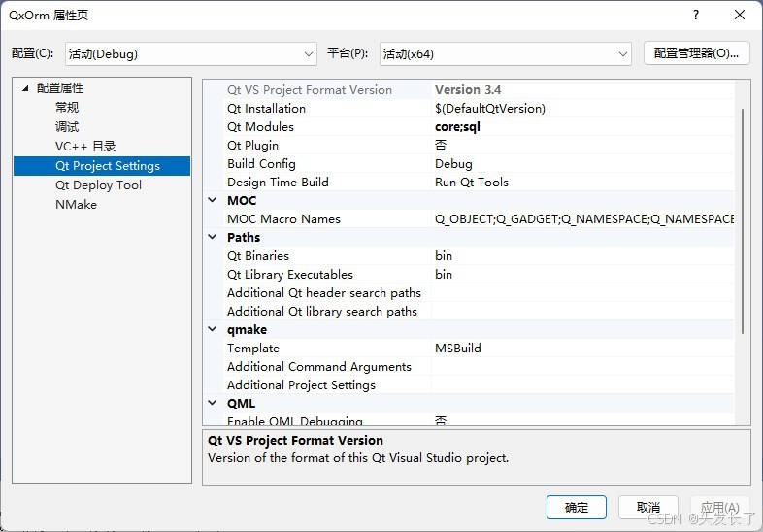Close the QxOrm 属性页 dialog

740,15
